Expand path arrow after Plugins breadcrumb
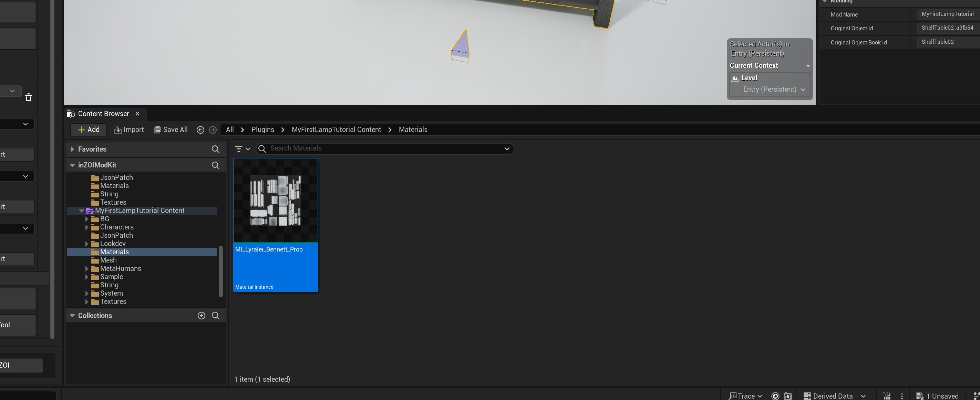 pyautogui.click(x=283, y=130)
